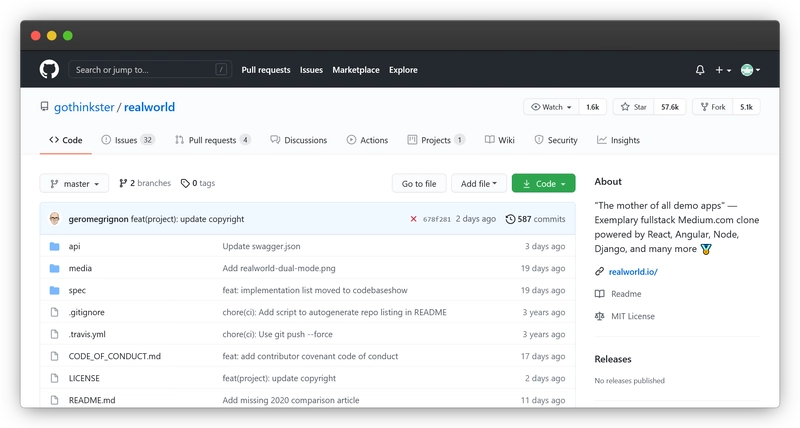Open the realworld.io/ website link
This screenshot has height=428, width=800.
pyautogui.click(x=633, y=272)
